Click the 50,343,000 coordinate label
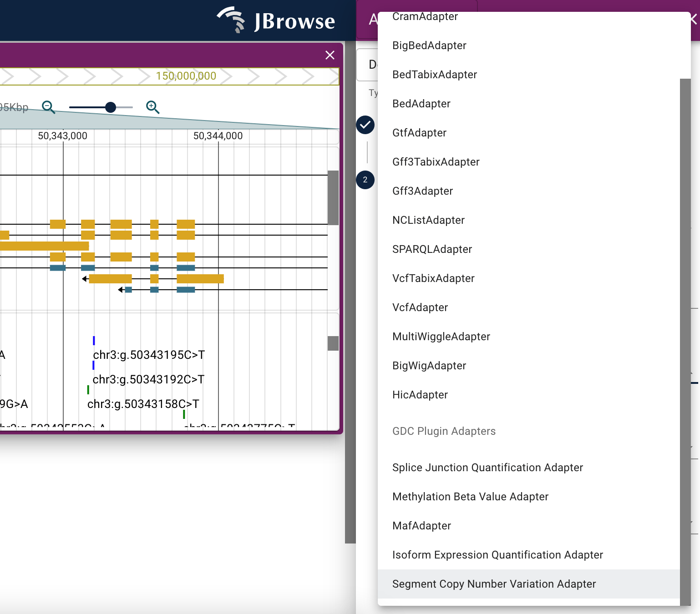 pos(62,136)
